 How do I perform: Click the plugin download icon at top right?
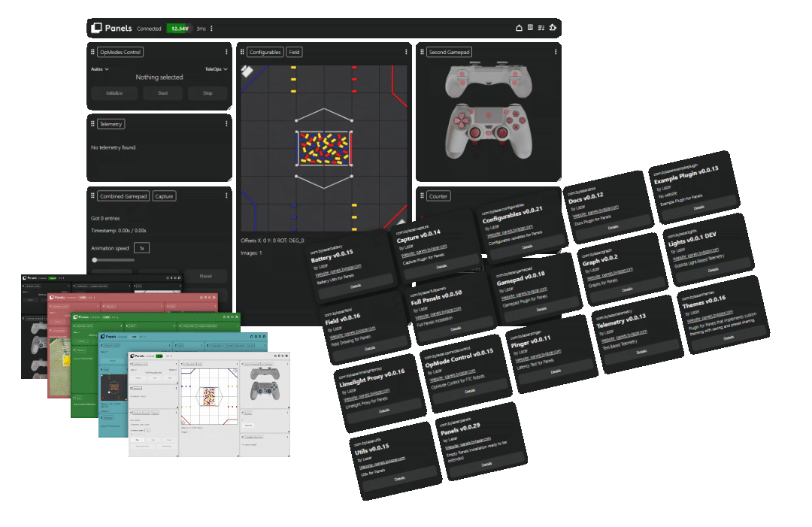click(552, 27)
